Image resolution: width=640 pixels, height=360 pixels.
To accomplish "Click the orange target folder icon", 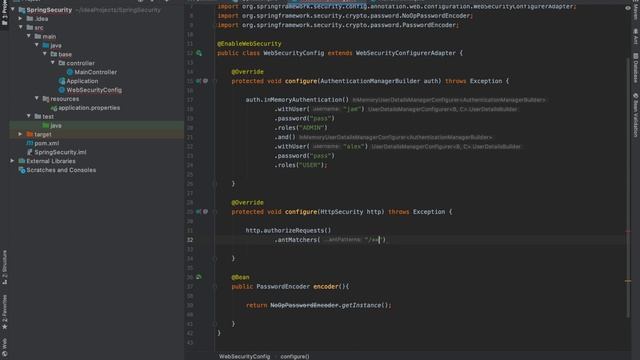I will (30, 134).
